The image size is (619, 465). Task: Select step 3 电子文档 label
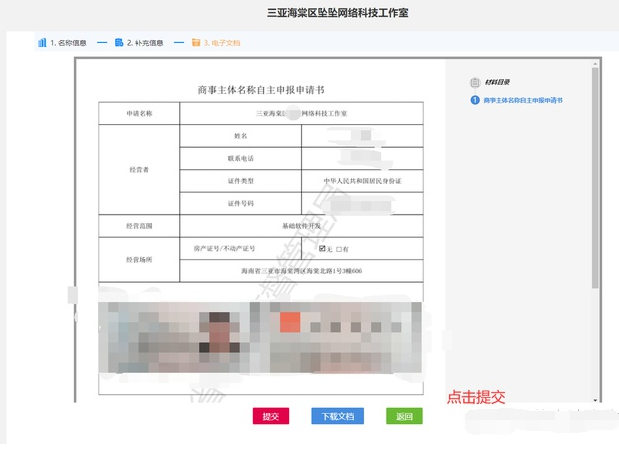(222, 43)
